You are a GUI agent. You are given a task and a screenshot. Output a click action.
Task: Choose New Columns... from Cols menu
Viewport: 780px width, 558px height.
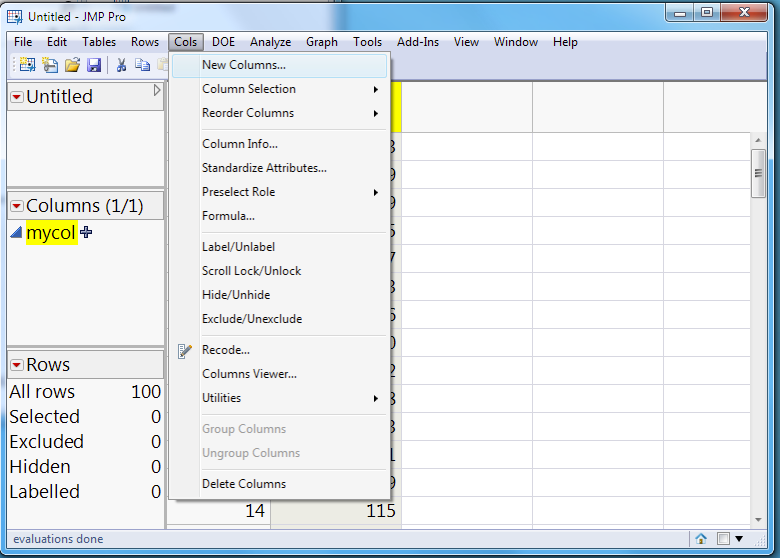coord(280,65)
